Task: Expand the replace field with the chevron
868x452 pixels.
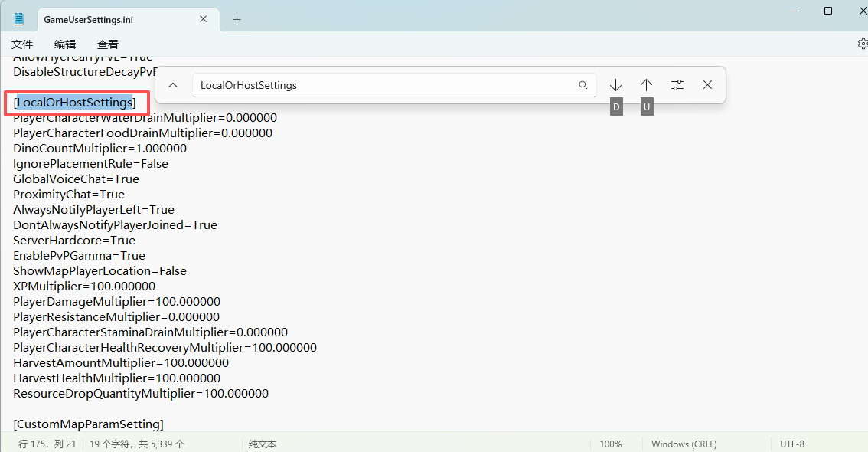Action: 173,85
